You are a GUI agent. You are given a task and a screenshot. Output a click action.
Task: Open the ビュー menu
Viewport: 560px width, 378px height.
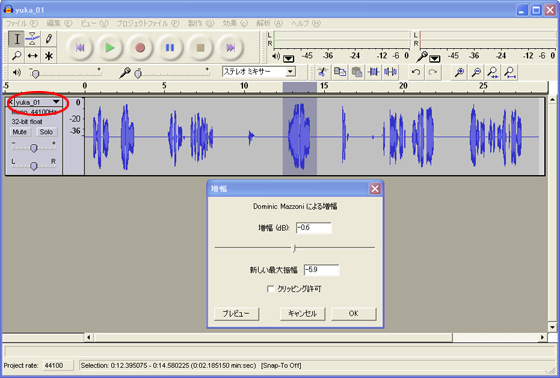94,24
